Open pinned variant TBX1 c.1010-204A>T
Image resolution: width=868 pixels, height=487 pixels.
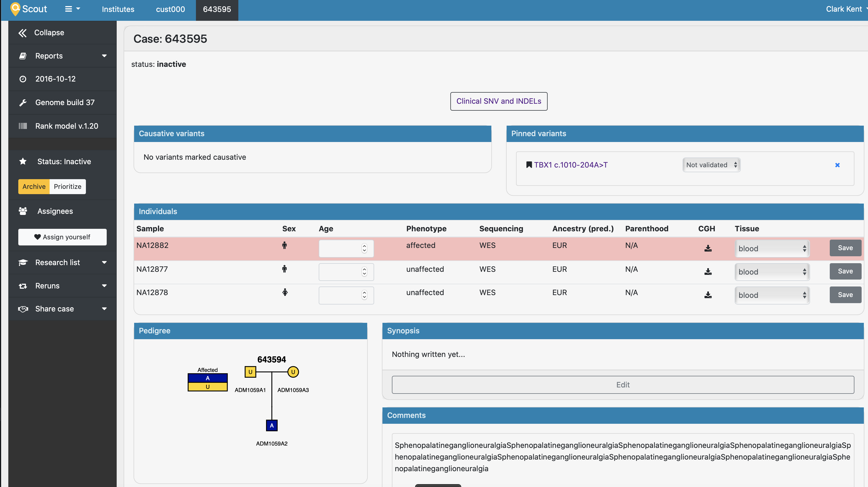pos(571,165)
